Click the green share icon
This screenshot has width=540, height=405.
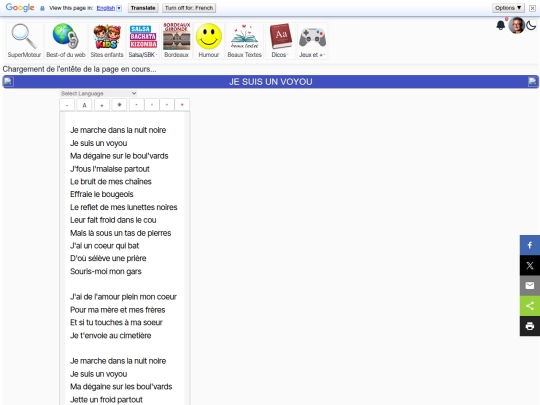[530, 306]
